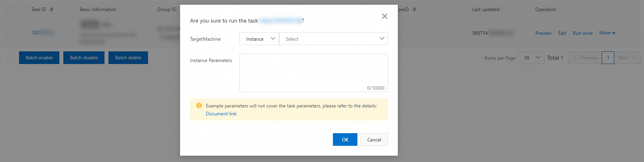The image size is (644, 162).
Task: Click the Task ID sort icon
Action: coord(51,9)
